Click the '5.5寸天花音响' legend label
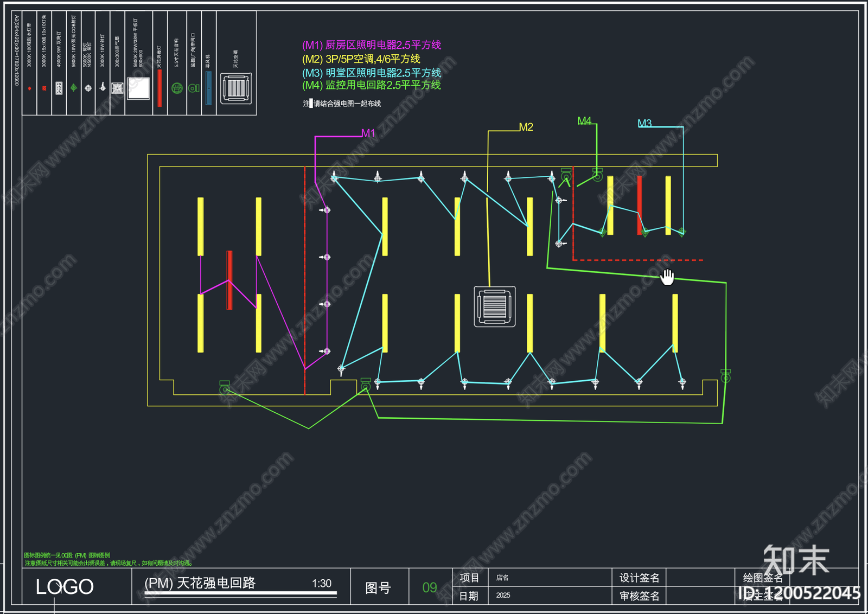The height and width of the screenshot is (614, 868). pos(176,53)
